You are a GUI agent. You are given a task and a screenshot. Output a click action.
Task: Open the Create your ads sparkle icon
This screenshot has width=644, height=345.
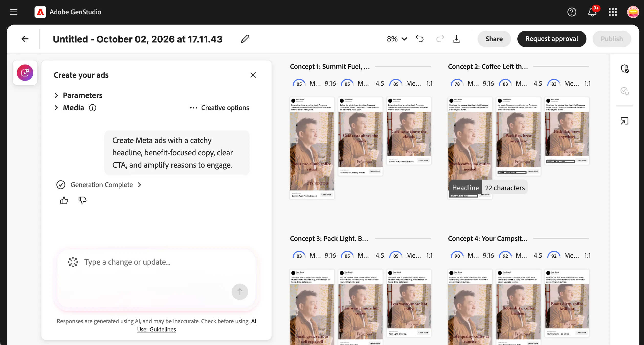pyautogui.click(x=25, y=73)
